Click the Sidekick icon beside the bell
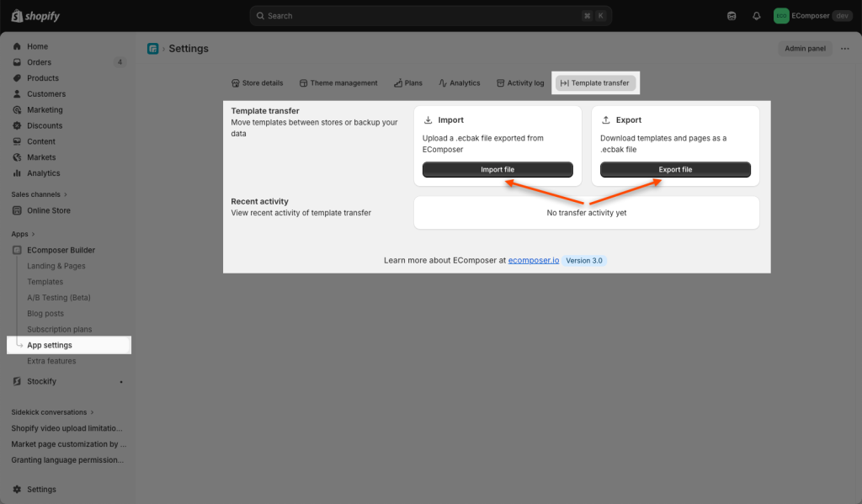 click(x=732, y=16)
